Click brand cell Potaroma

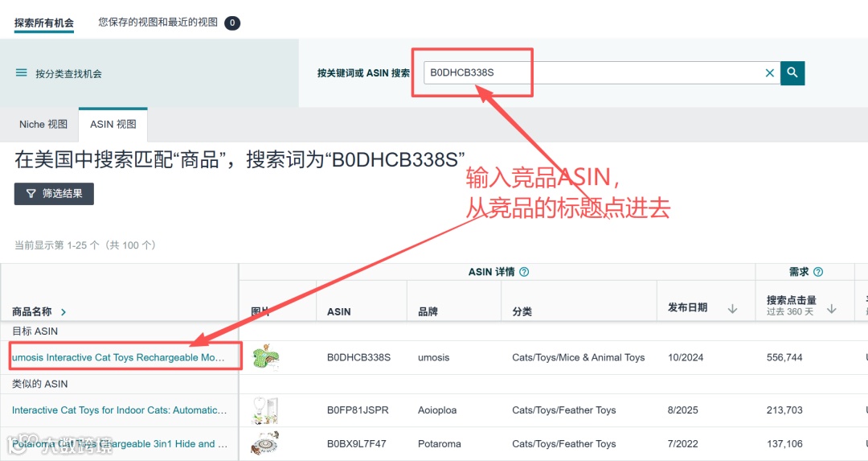440,444
